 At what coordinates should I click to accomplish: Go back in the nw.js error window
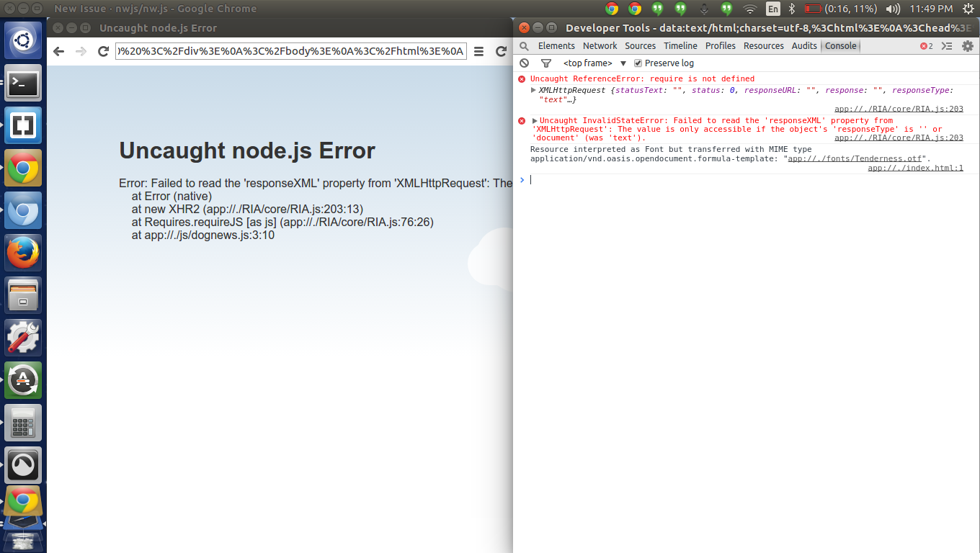pos(59,52)
